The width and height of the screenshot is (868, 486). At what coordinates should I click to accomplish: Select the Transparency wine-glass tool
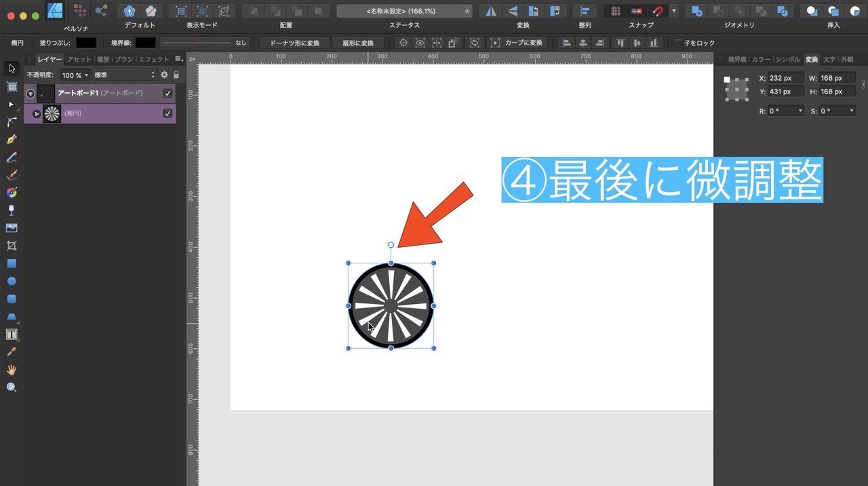coord(12,210)
